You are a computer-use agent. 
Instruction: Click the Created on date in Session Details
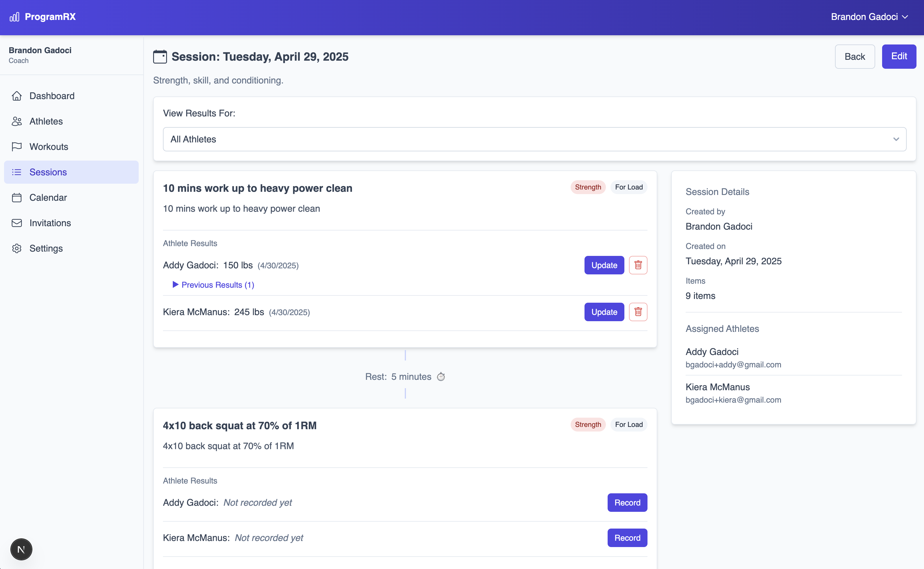733,261
